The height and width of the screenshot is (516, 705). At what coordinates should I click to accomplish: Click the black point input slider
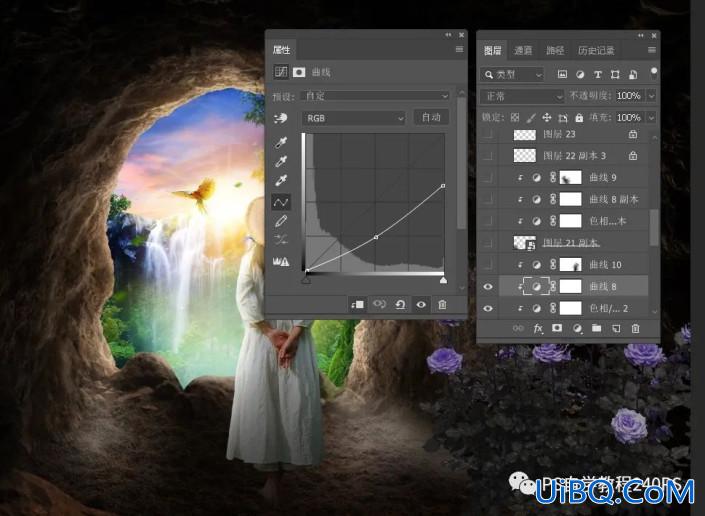point(306,280)
